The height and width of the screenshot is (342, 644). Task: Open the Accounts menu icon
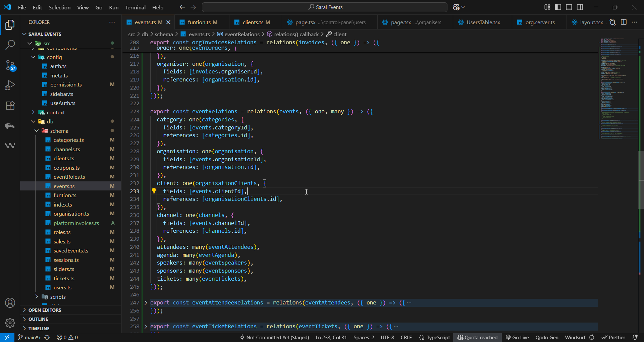(x=10, y=303)
